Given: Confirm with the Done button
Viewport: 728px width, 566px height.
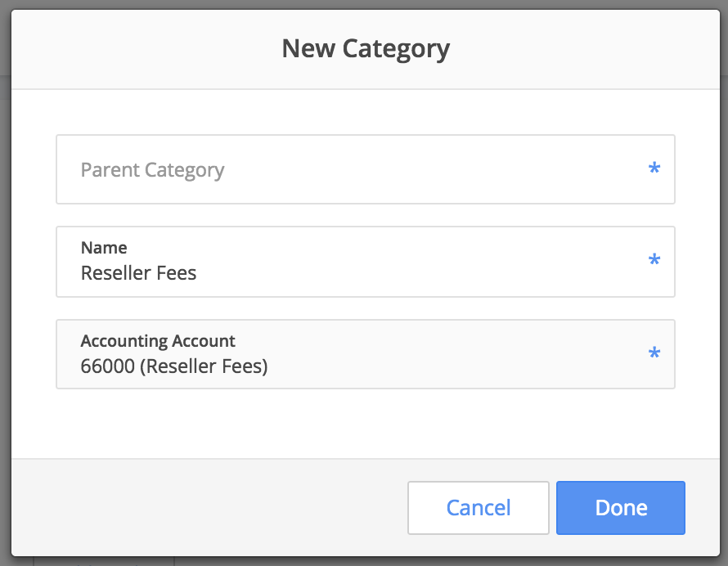Looking at the screenshot, I should click(620, 507).
